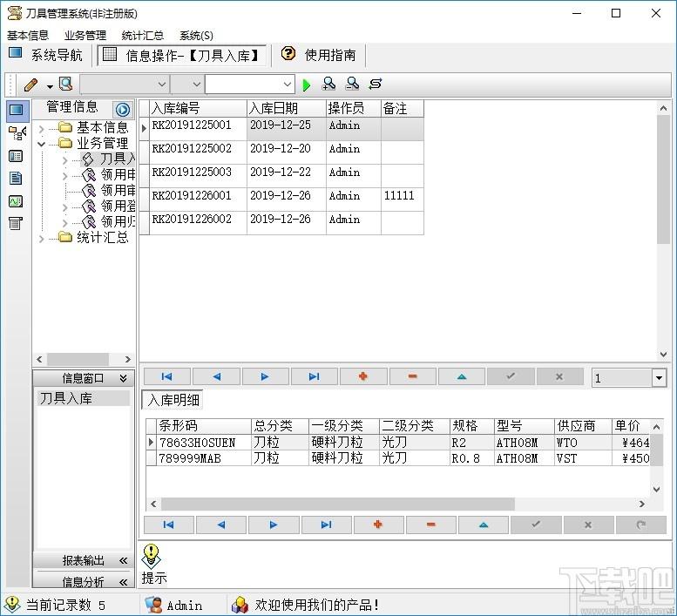
Task: Go to previous record in upper navigator
Action: (216, 377)
